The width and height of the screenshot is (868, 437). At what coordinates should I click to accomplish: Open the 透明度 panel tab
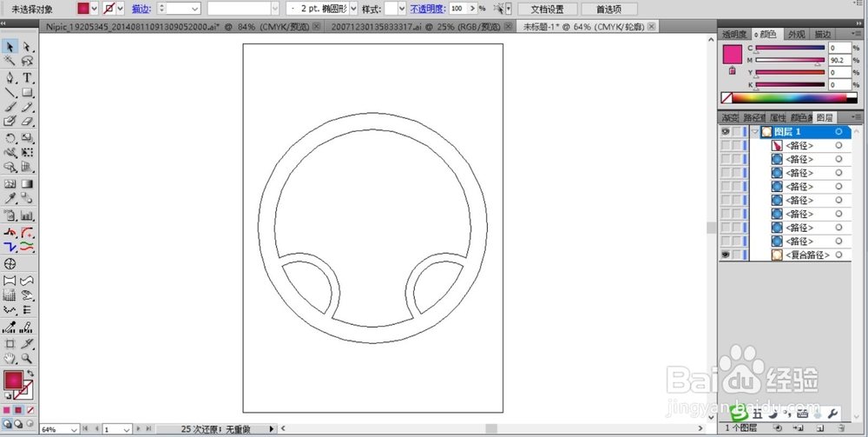pyautogui.click(x=734, y=35)
